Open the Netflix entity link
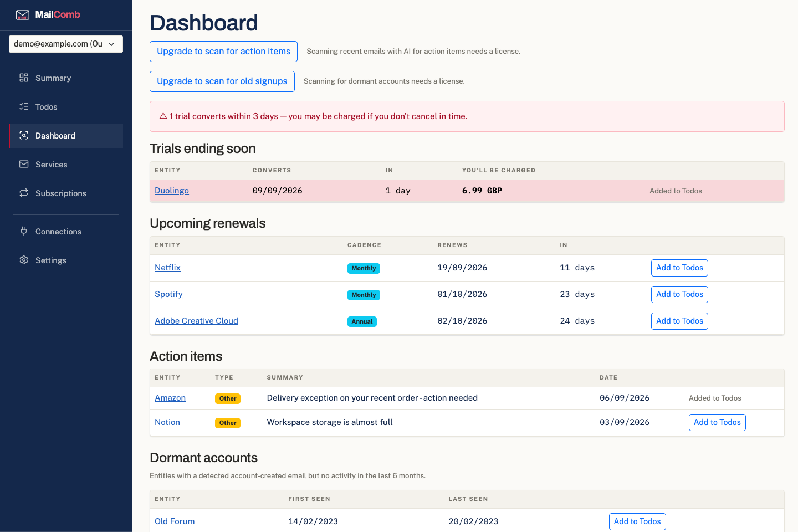 coord(167,268)
